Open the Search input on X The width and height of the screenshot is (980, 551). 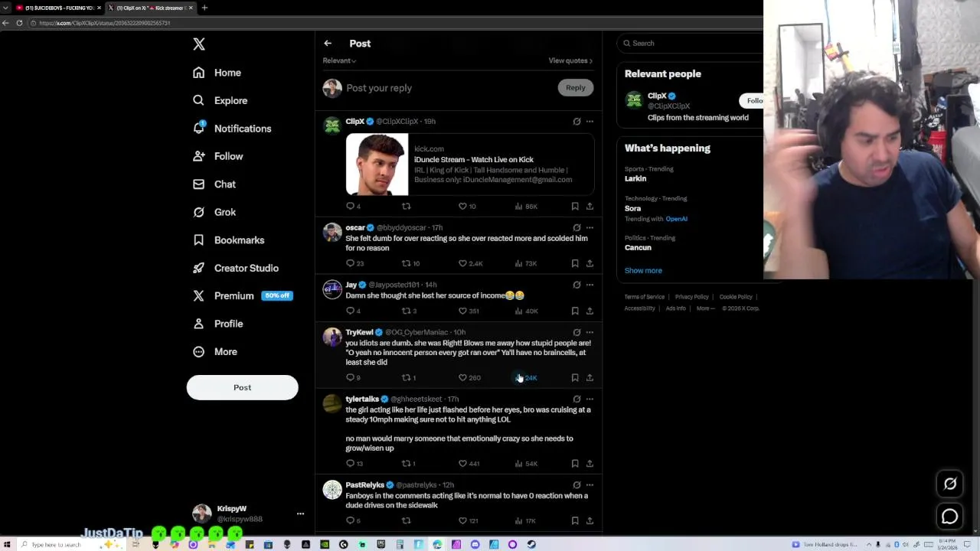click(x=689, y=44)
